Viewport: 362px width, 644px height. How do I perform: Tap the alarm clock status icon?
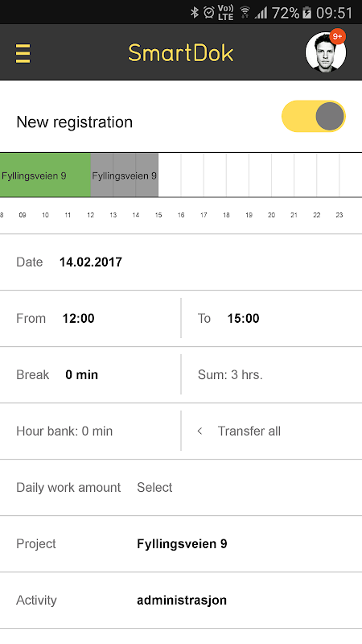click(x=208, y=12)
